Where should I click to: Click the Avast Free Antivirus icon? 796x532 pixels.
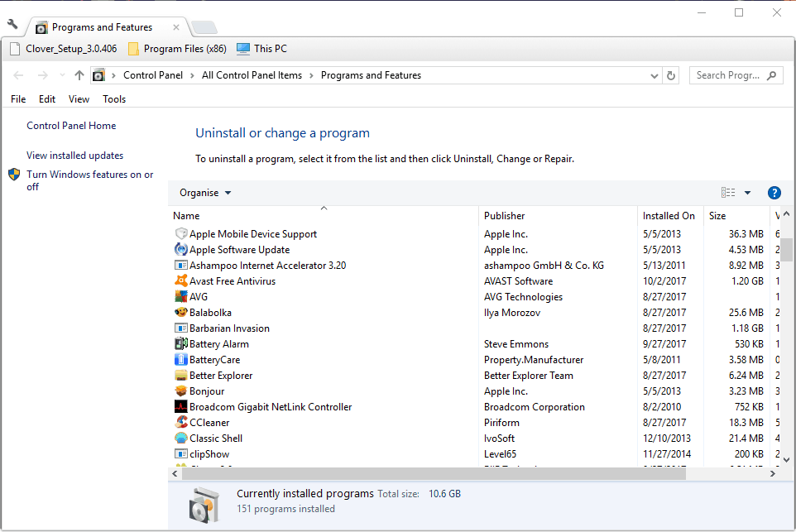coord(181,281)
